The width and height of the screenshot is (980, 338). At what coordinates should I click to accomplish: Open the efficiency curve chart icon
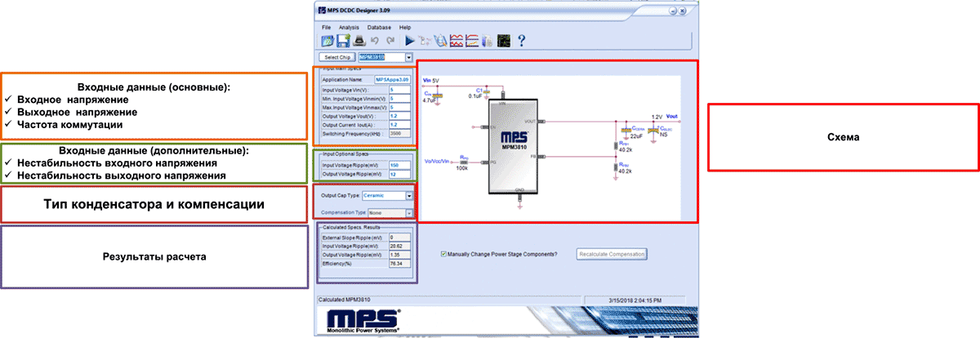472,39
